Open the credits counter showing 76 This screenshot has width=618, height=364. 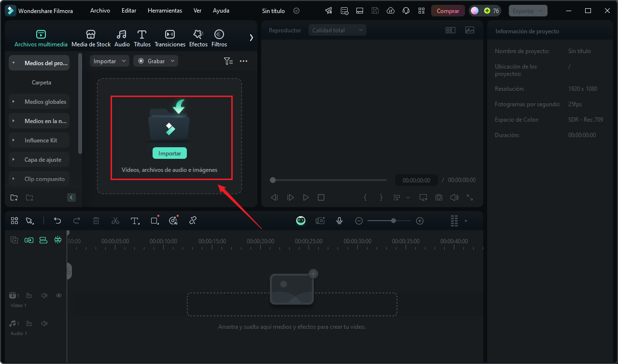click(x=485, y=11)
